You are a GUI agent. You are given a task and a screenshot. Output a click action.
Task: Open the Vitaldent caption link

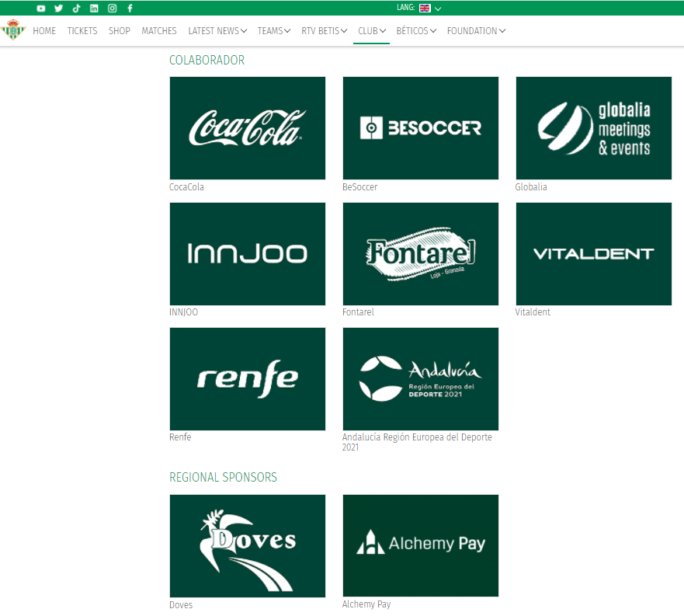533,312
